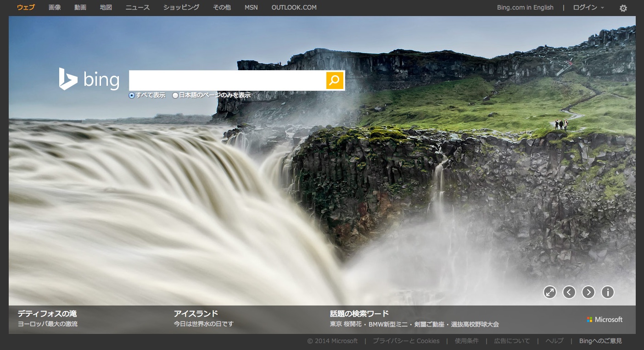Screen dimensions: 644x350
Task: Open the image info button
Action: tap(608, 292)
